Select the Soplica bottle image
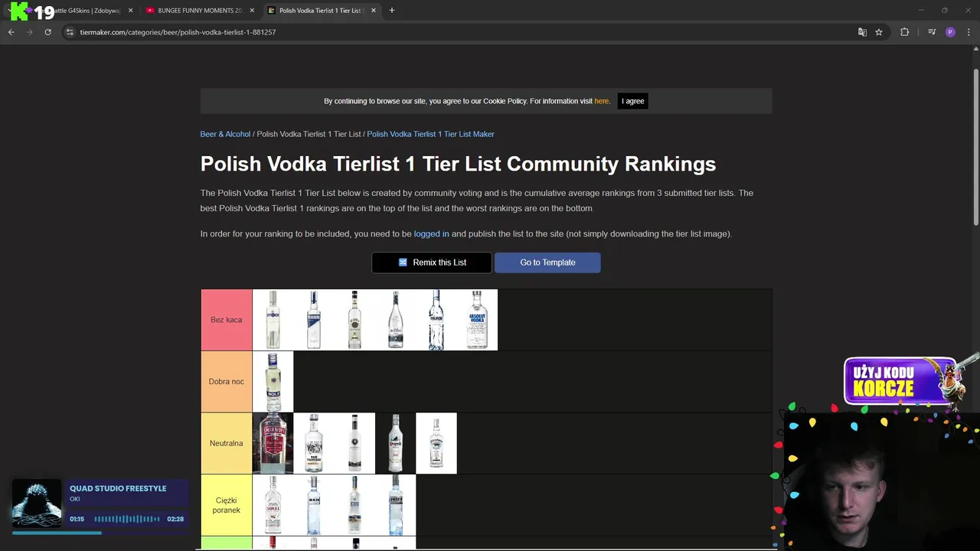 coord(273,505)
